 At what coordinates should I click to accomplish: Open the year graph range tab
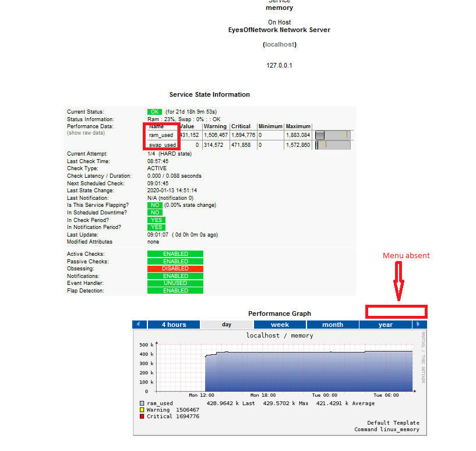click(386, 325)
